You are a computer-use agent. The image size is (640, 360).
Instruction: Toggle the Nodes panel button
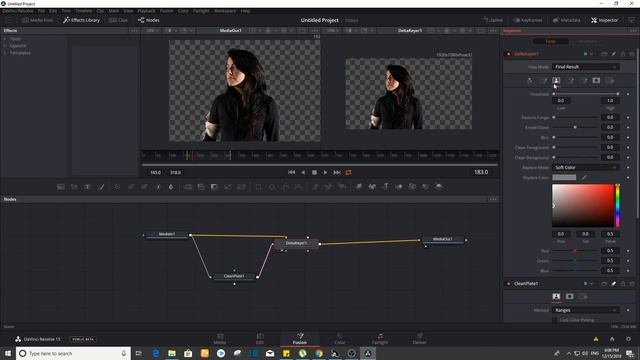(149, 20)
